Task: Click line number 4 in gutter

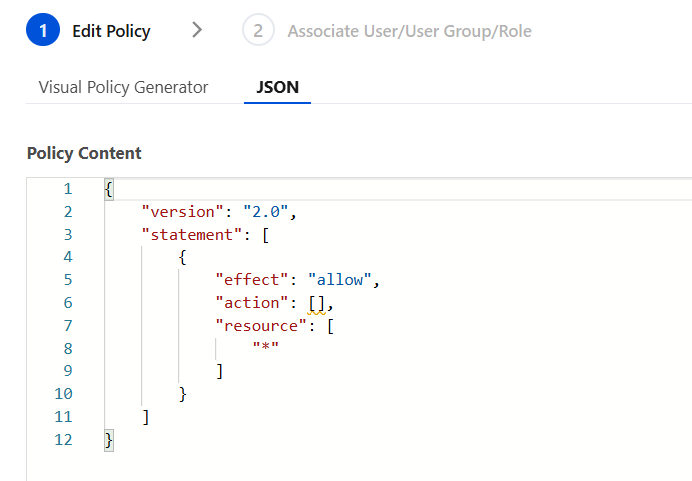Action: pyautogui.click(x=67, y=257)
